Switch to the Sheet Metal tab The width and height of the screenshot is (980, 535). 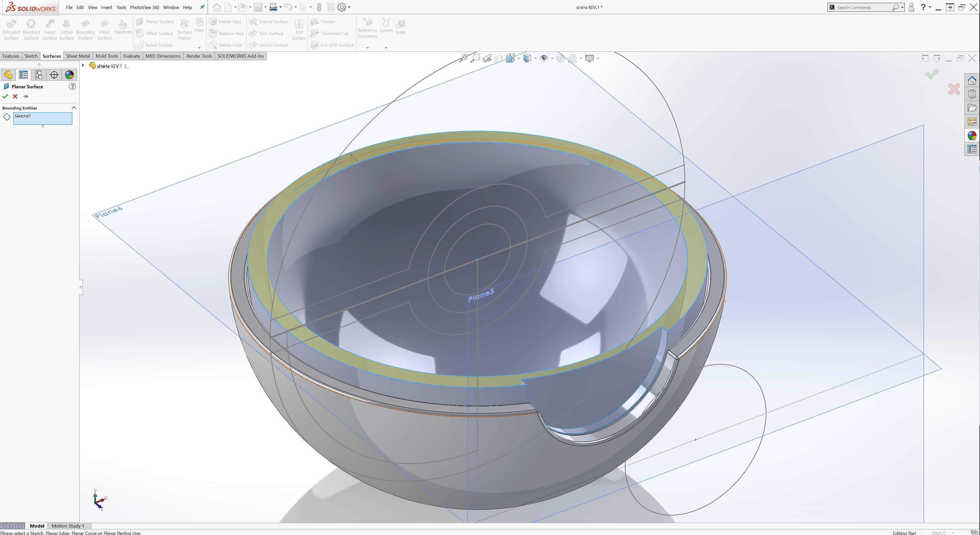[78, 56]
